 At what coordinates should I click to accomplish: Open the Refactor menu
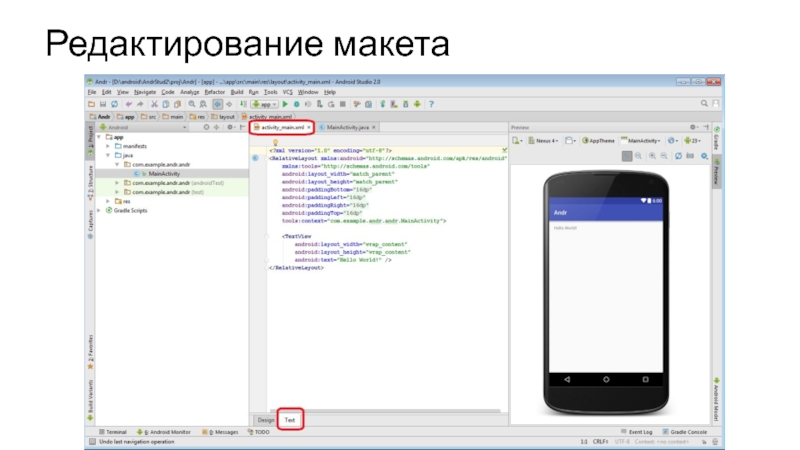[x=214, y=91]
